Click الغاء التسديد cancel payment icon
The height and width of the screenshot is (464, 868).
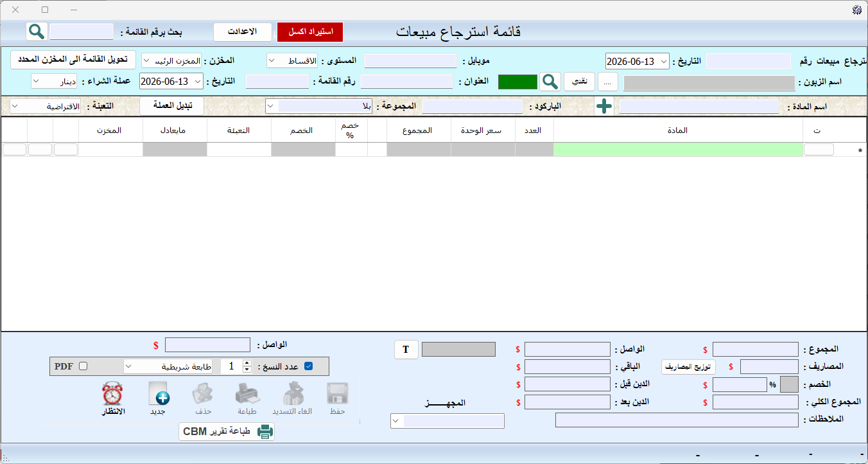(292, 398)
